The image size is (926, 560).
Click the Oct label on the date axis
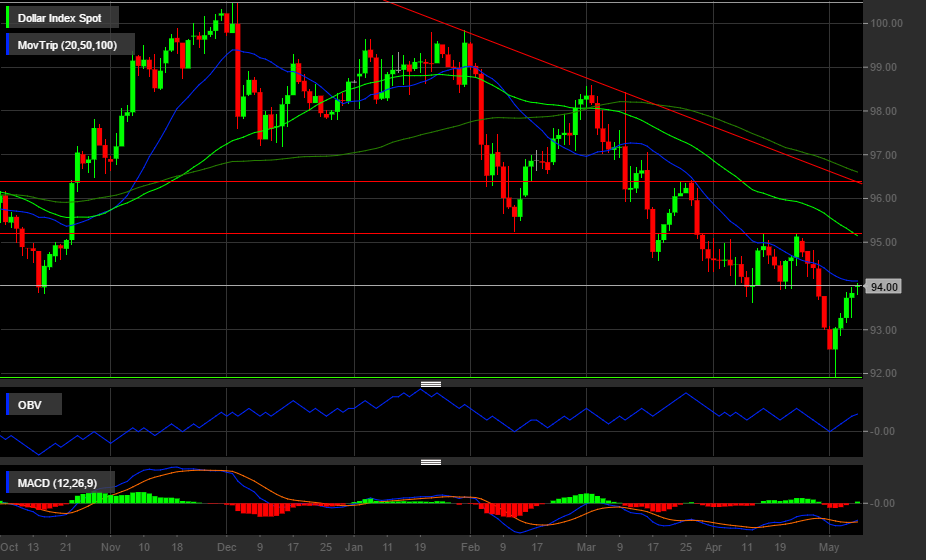point(9,549)
